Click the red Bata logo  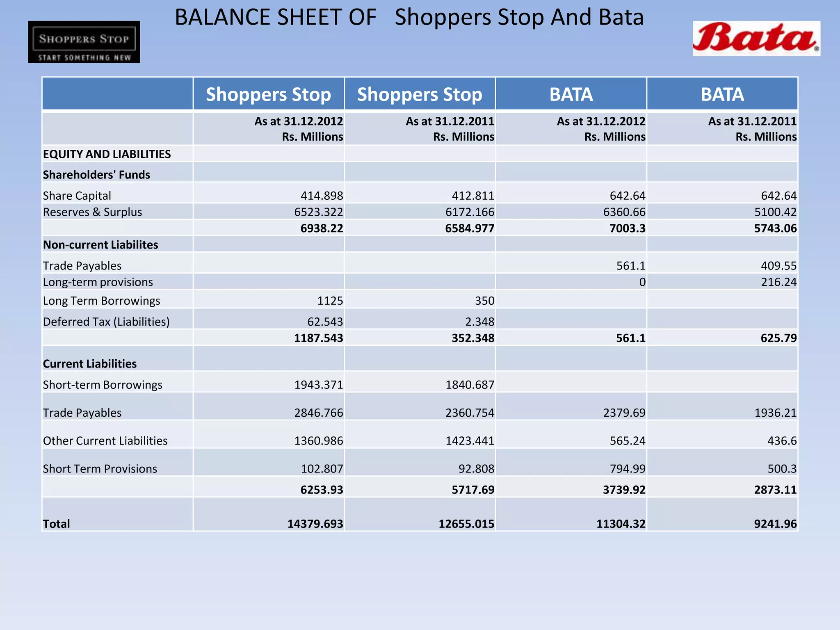(756, 39)
